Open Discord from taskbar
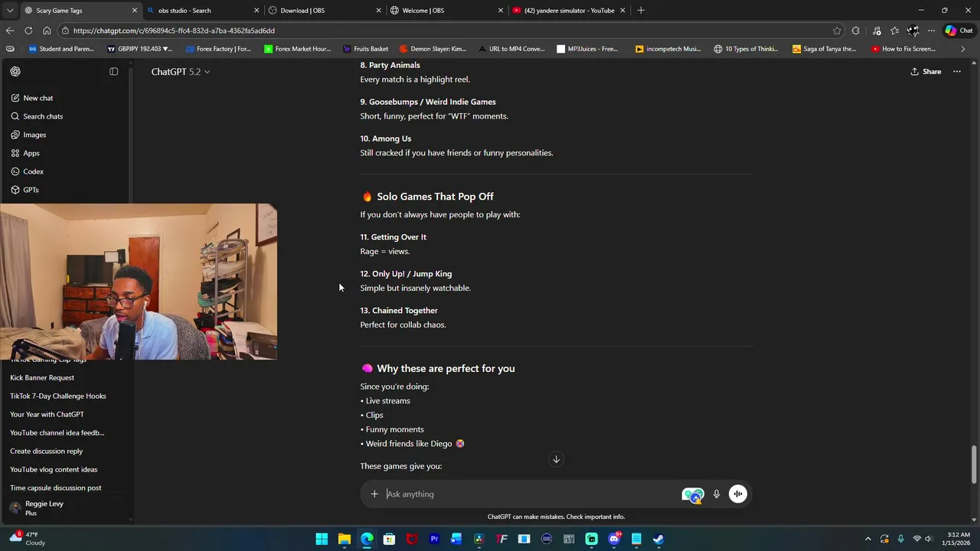The height and width of the screenshot is (551, 980). pyautogui.click(x=613, y=539)
